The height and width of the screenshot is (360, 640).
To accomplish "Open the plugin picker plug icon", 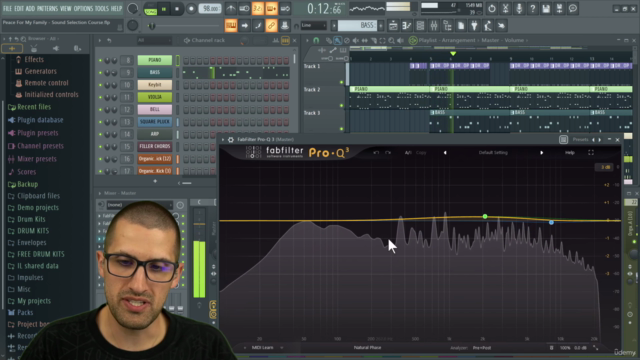I will click(x=474, y=26).
